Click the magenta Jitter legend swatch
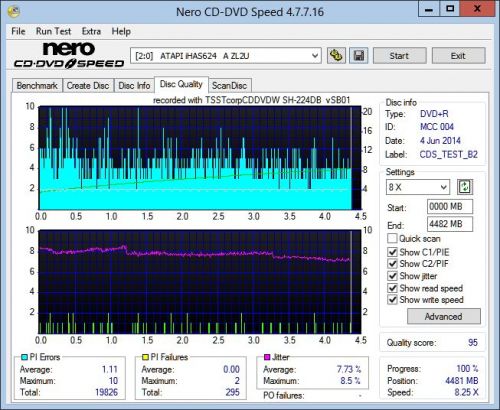The width and height of the screenshot is (500, 410). pyautogui.click(x=267, y=357)
